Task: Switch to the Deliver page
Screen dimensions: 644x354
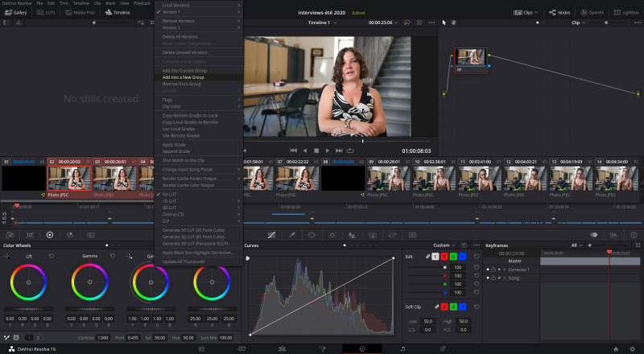Action: (442, 348)
